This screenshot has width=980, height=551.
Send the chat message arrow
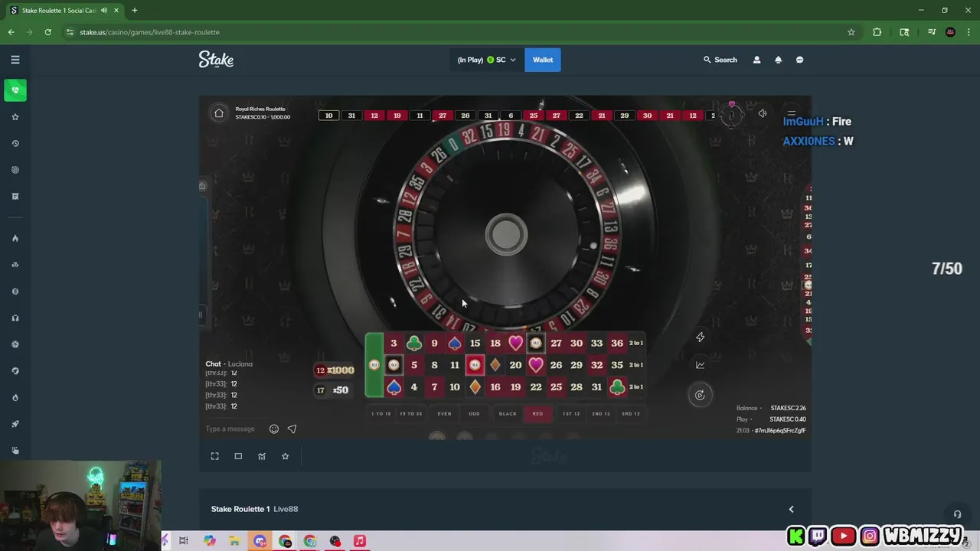click(x=292, y=429)
